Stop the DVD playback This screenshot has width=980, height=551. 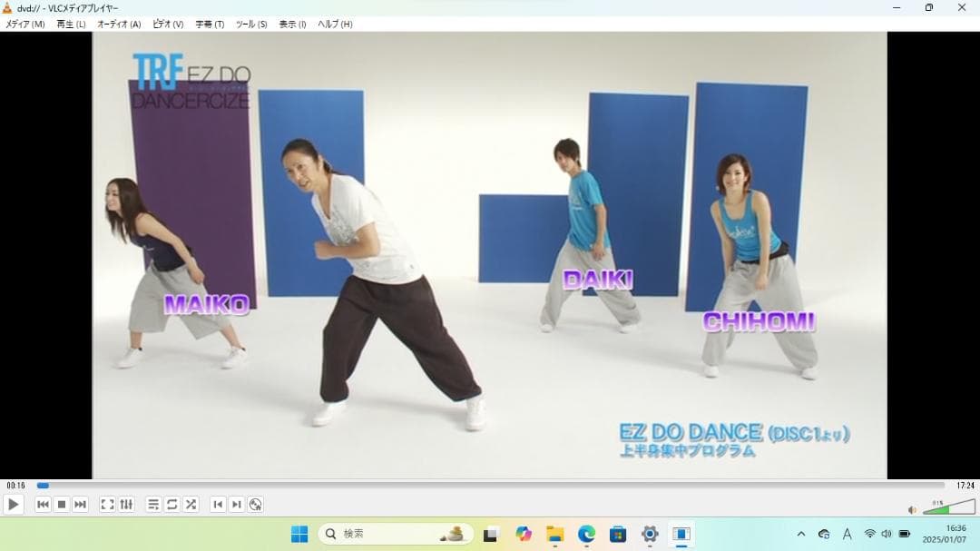(62, 505)
